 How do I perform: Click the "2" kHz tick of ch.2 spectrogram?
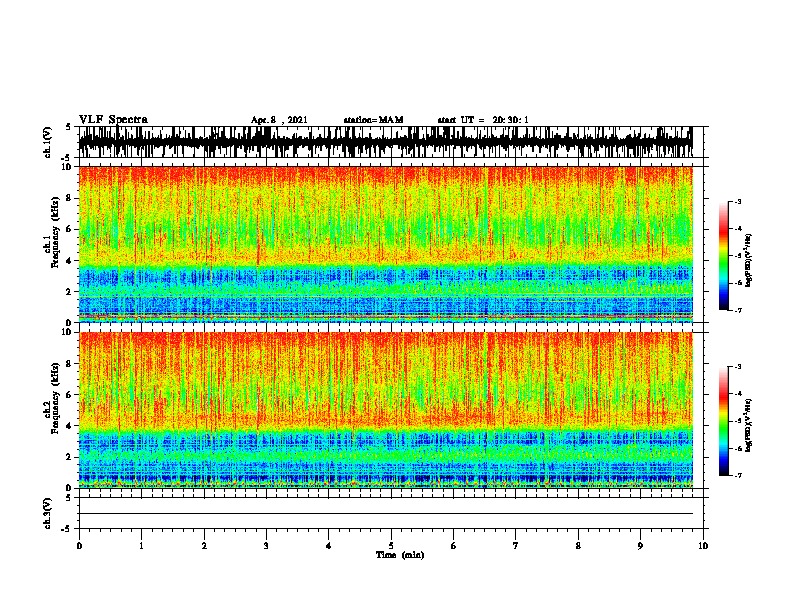pyautogui.click(x=70, y=457)
